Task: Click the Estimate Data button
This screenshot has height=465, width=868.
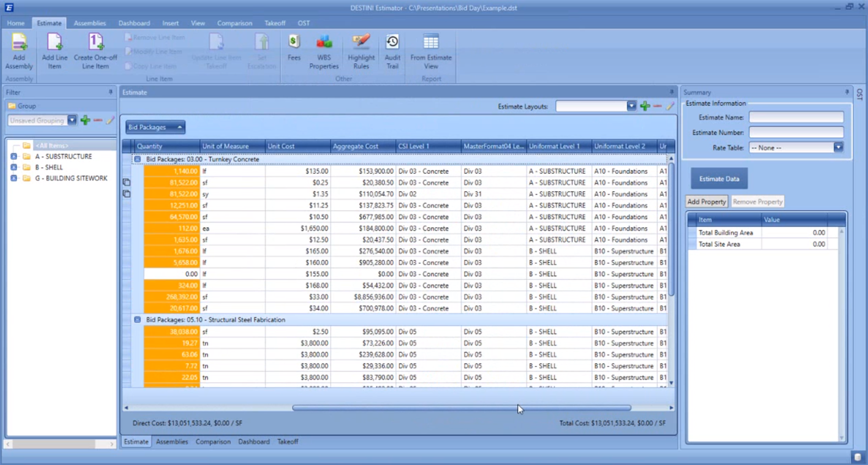Action: [719, 178]
